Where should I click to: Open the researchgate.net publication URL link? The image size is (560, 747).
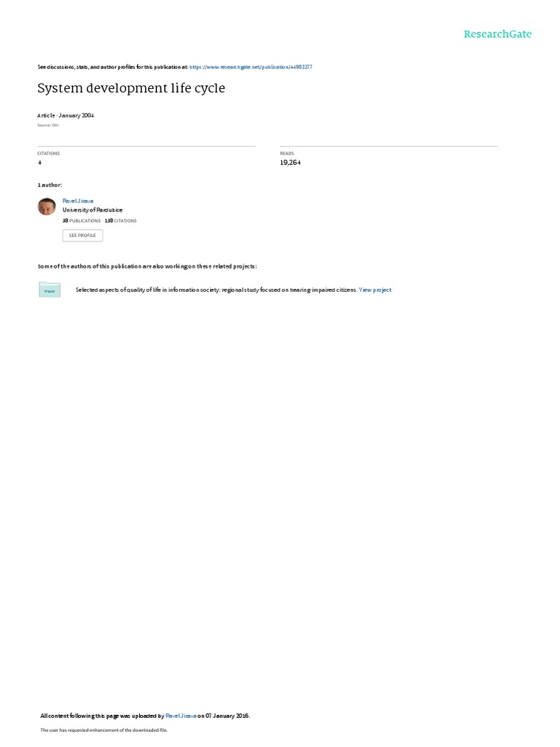click(251, 67)
